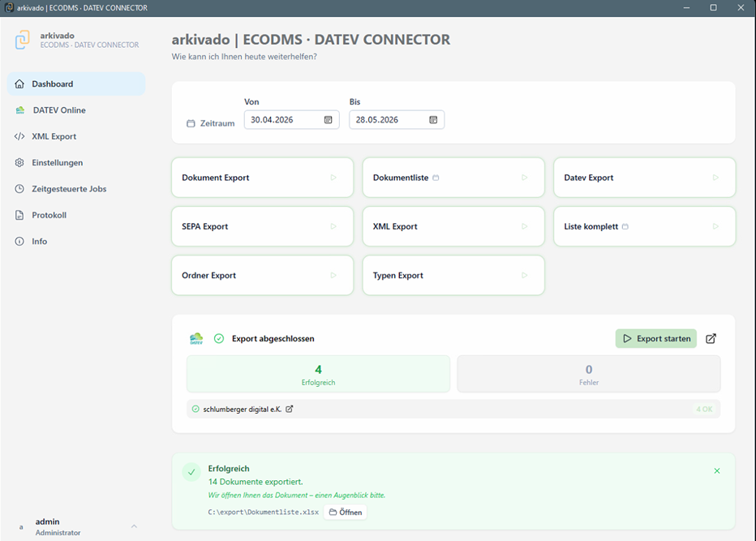
Task: Click the Zeitraum calendar icon
Action: (x=191, y=123)
